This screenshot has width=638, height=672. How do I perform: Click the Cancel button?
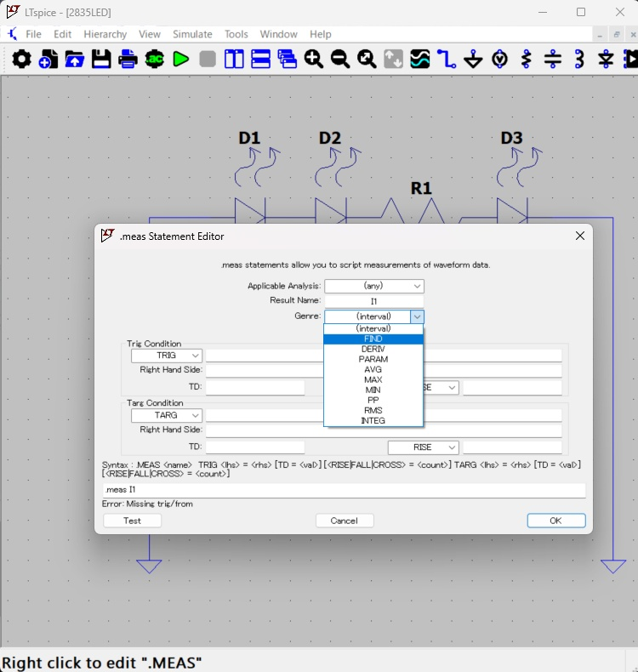(345, 521)
